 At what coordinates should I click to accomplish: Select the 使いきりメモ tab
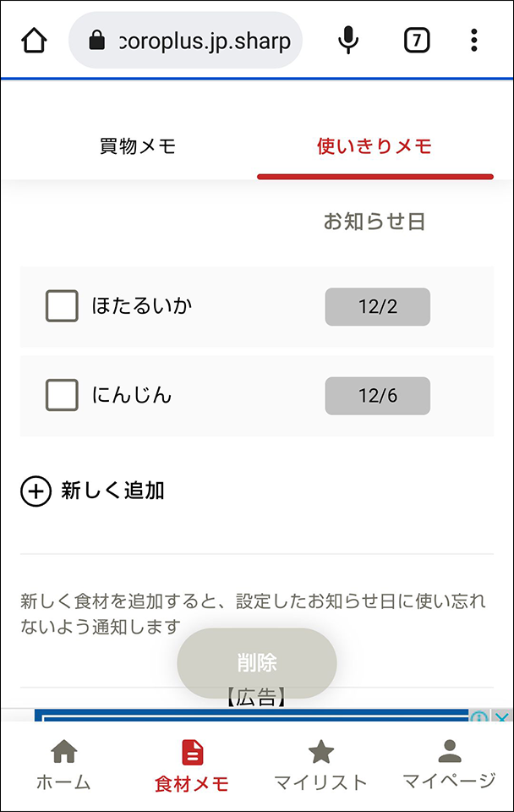375,145
